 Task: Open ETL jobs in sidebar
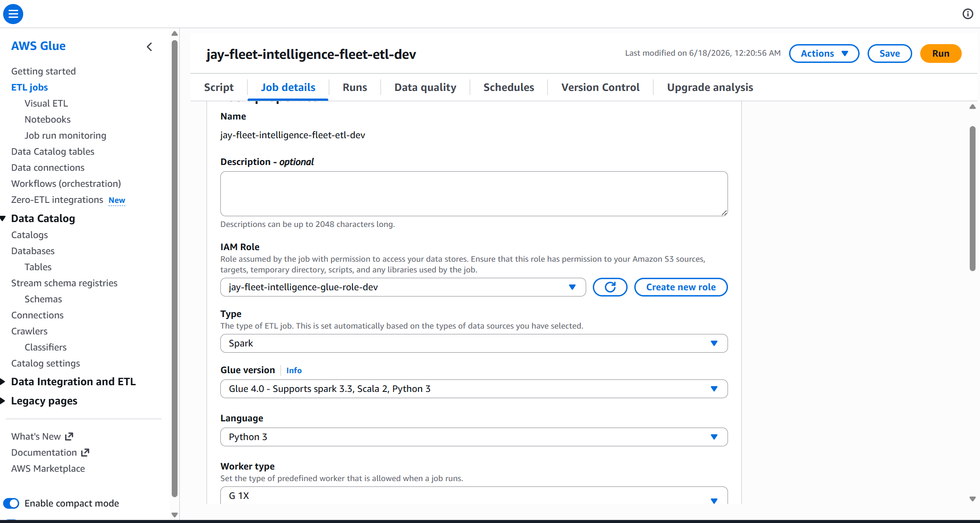pos(29,87)
